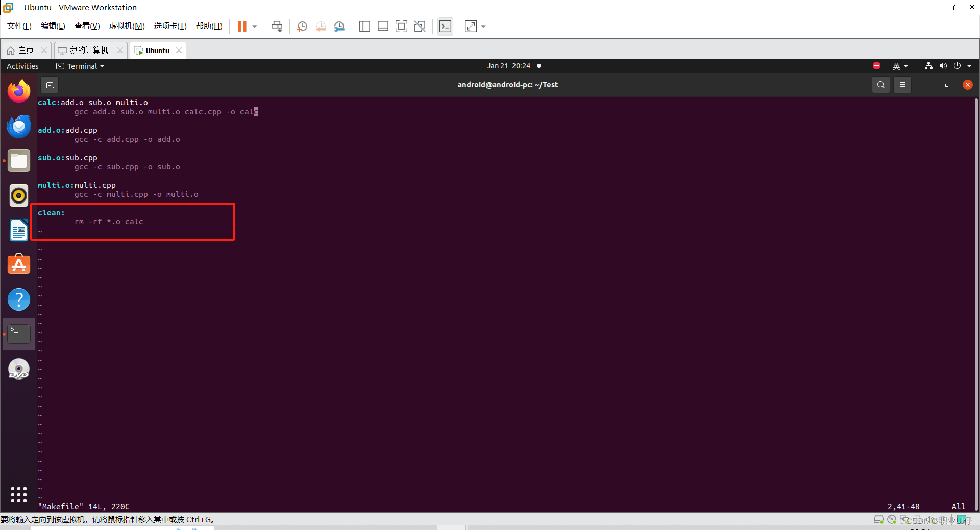Open a new terminal tab
Image resolution: width=980 pixels, height=530 pixels.
tap(50, 85)
